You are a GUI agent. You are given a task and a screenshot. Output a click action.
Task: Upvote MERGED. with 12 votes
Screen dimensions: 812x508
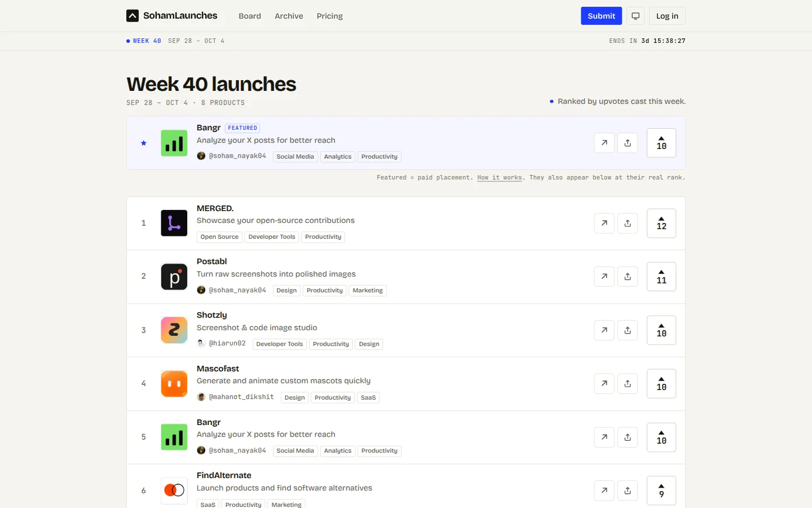(x=661, y=223)
